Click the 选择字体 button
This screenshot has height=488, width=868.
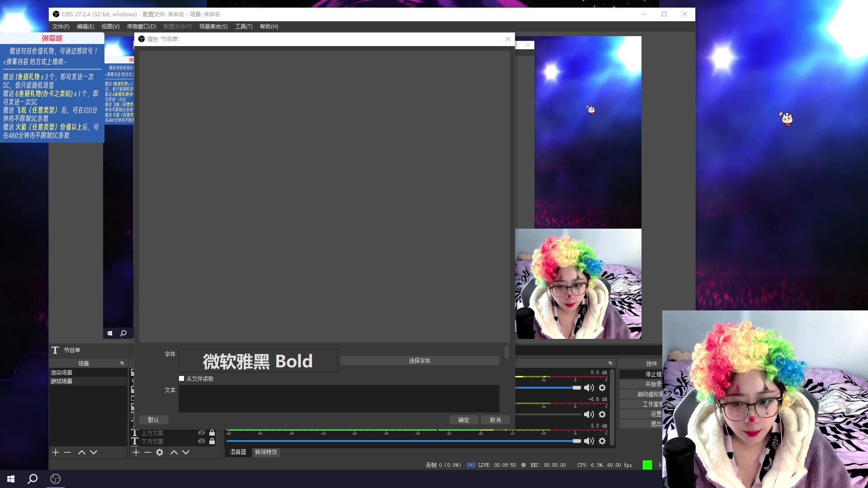coord(420,361)
